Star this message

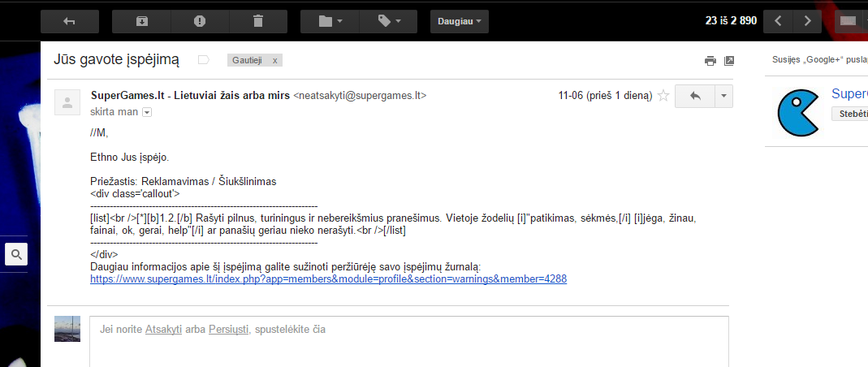pos(663,96)
